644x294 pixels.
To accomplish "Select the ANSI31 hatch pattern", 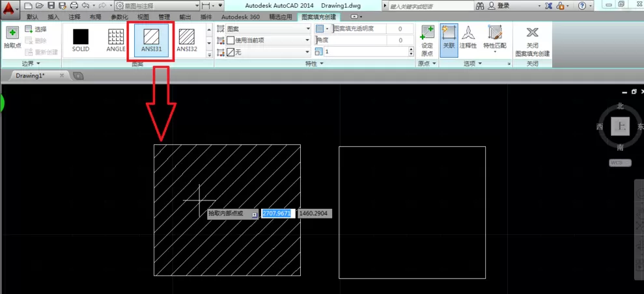I will click(x=151, y=40).
